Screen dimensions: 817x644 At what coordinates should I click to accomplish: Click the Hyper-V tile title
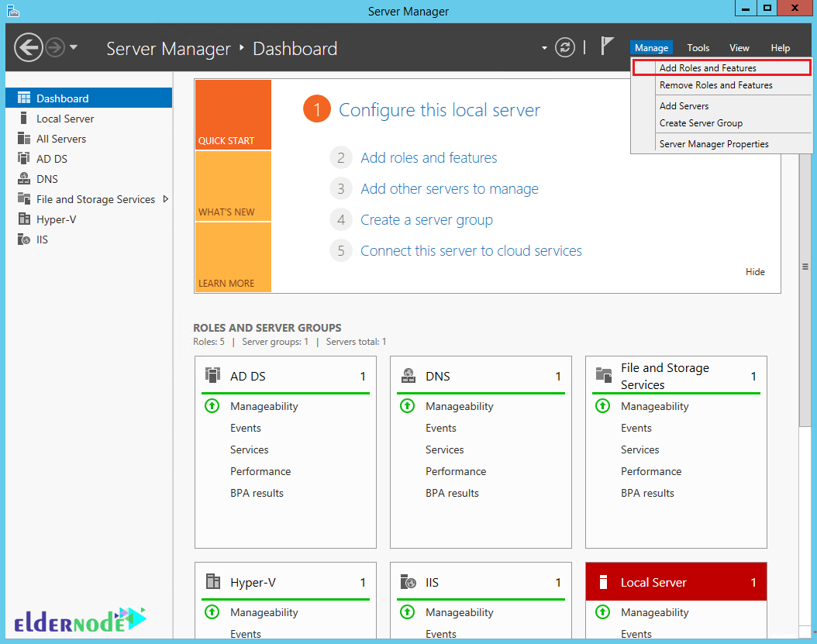click(253, 582)
